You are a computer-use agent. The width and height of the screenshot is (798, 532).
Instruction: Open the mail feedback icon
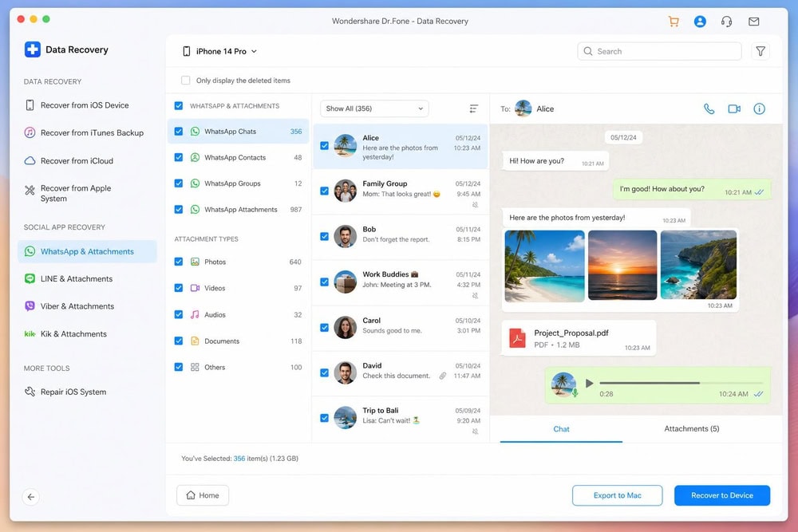(754, 22)
